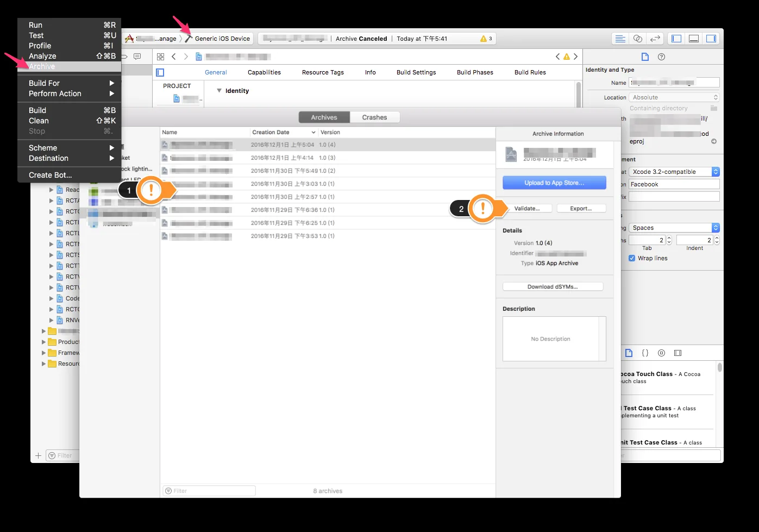Click Download dSYMs button

[553, 286]
